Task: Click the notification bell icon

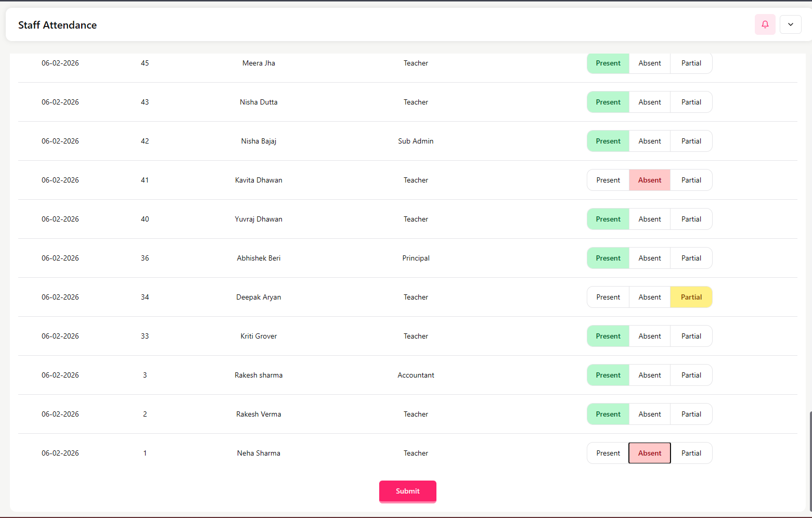Action: 765,24
